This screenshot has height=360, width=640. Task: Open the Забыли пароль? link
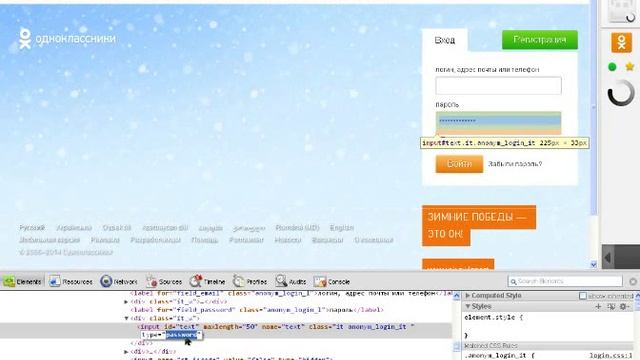[515, 164]
